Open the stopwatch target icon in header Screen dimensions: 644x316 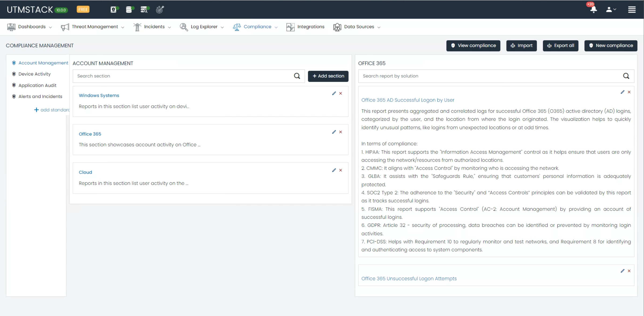coord(160,10)
